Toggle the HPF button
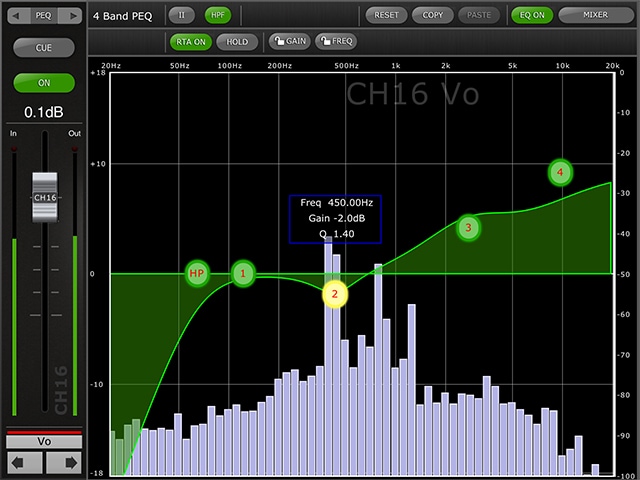 217,15
